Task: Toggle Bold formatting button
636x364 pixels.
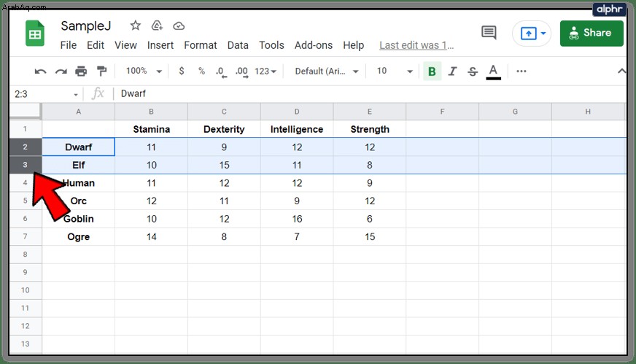Action: click(432, 71)
